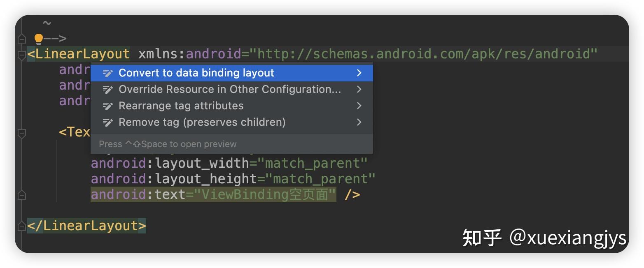Toggle the fold marker on the android:text line
Image resolution: width=644 pixels, height=268 pixels.
click(22, 195)
